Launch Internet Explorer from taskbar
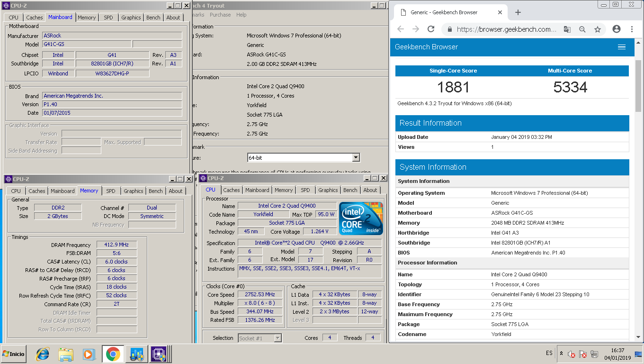644x364 pixels. 43,354
